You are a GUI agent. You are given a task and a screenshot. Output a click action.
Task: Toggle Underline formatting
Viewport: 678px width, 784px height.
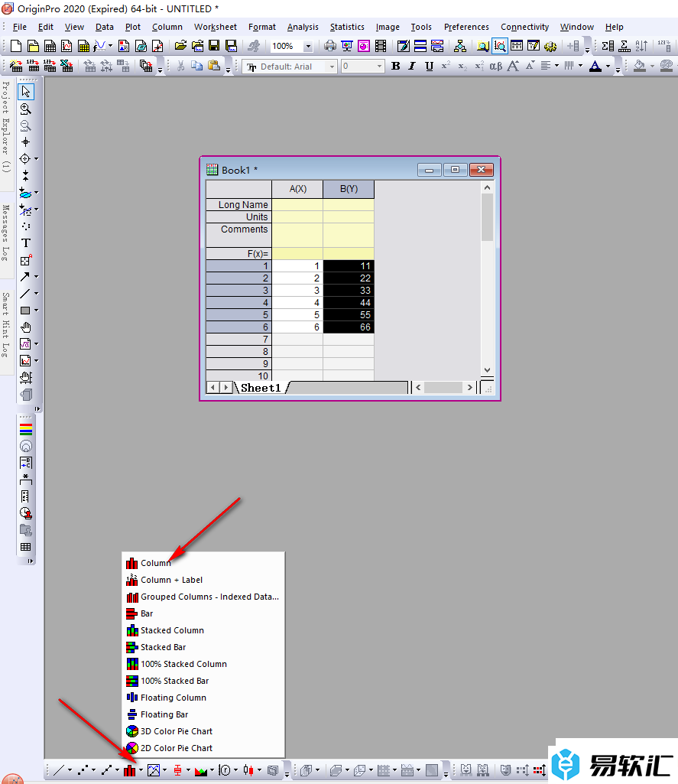(429, 66)
